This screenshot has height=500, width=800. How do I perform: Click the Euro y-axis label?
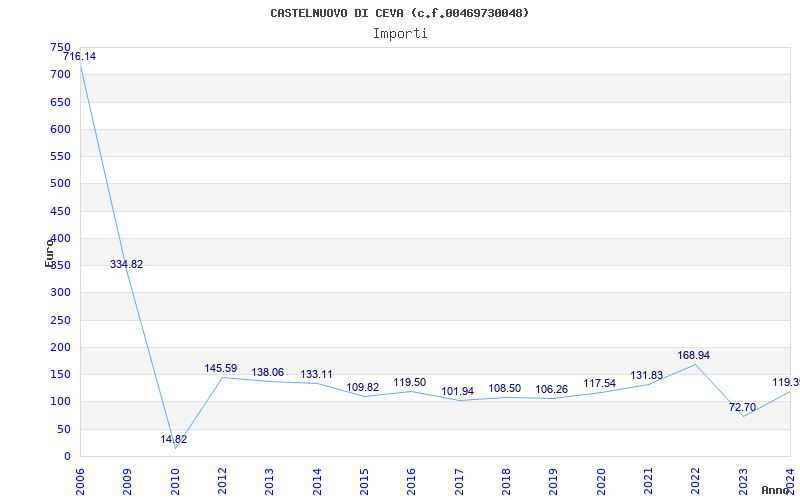point(49,252)
